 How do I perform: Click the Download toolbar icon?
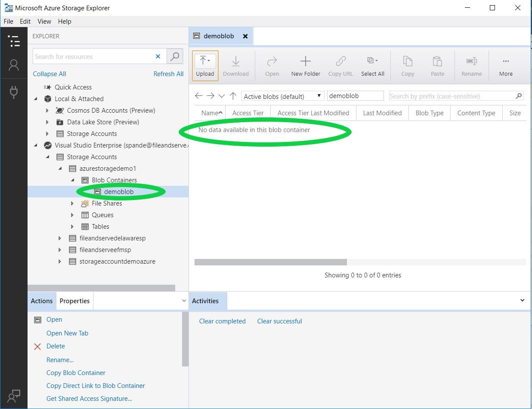236,66
